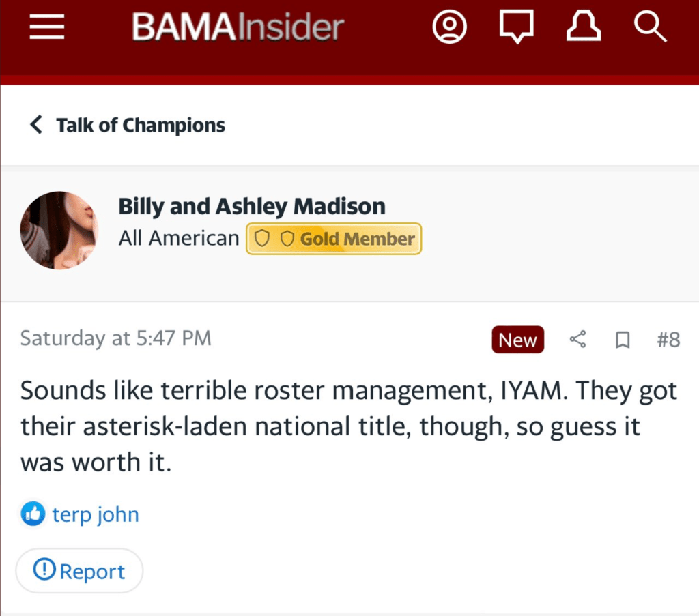Open the Talk of Champions forum
This screenshot has width=699, height=616.
click(x=140, y=126)
